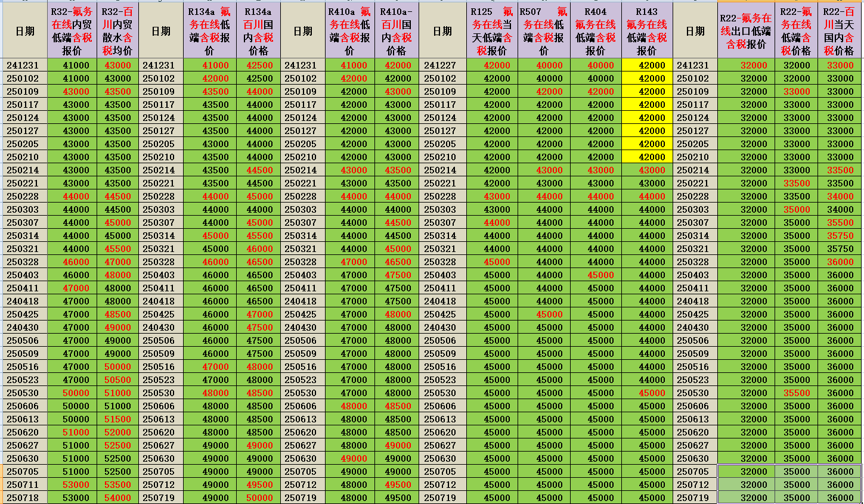Click the R125 氟务在线 column header
Image resolution: width=864 pixels, height=504 pixels.
pos(491,31)
